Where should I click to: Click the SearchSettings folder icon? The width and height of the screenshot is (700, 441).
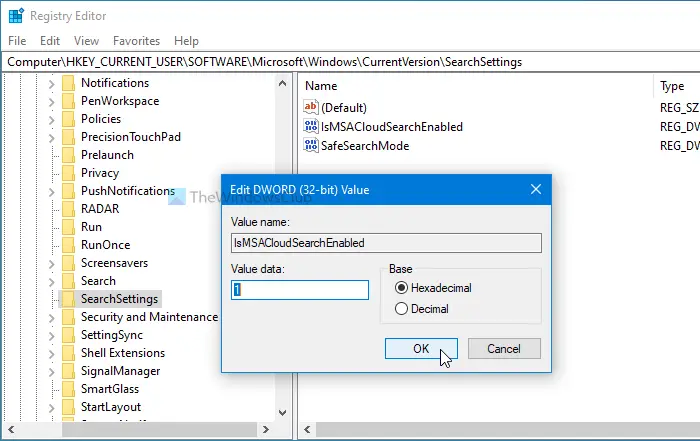tap(68, 299)
